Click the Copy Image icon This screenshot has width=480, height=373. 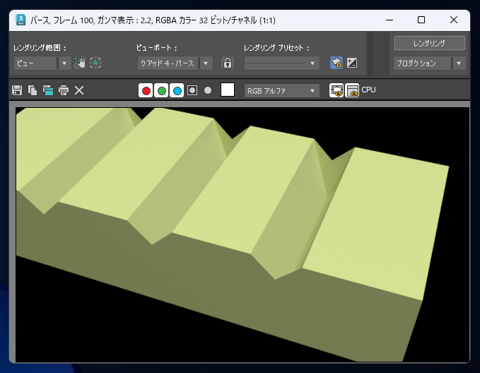pos(33,90)
